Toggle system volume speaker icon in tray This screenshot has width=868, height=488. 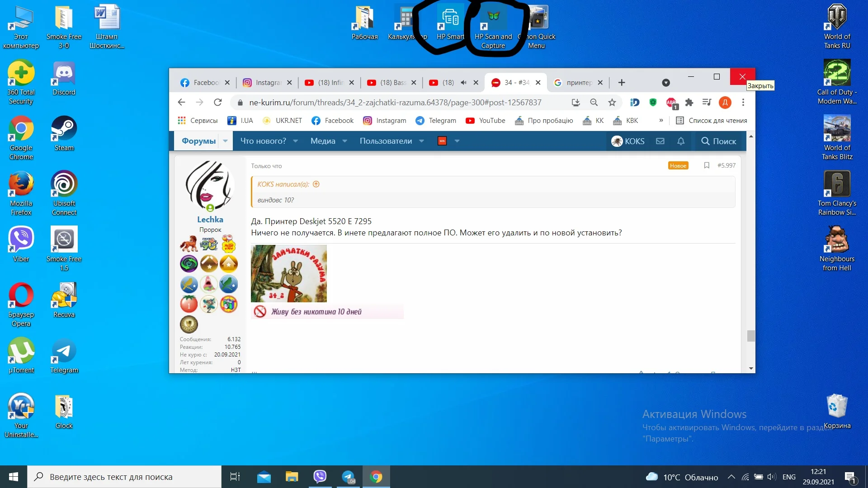click(x=771, y=477)
